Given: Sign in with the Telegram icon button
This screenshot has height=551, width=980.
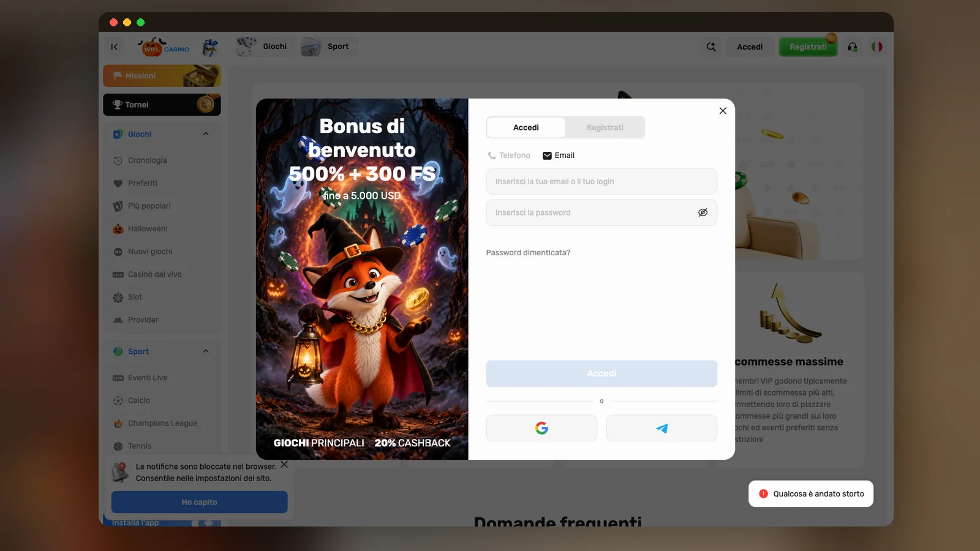Looking at the screenshot, I should point(661,428).
